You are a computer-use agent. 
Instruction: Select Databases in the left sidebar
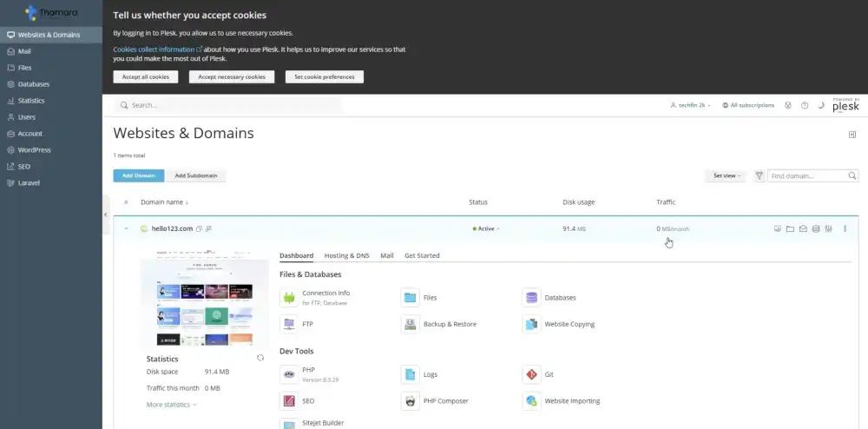click(33, 84)
